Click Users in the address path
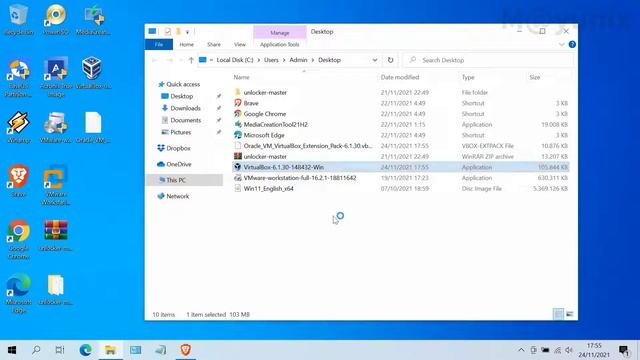This screenshot has width=640, height=360. point(271,60)
